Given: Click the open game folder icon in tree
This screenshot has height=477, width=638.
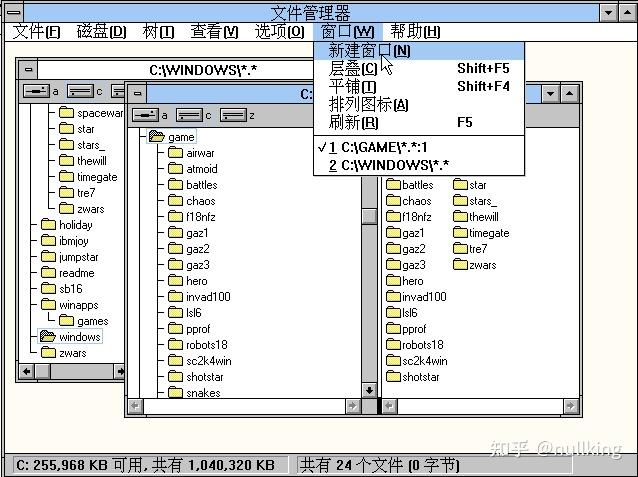Looking at the screenshot, I should click(x=156, y=136).
